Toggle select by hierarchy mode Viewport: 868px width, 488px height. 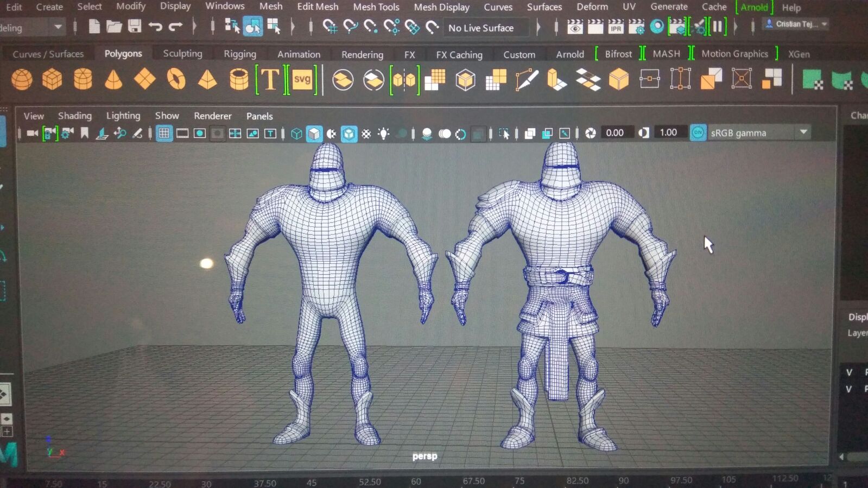[232, 26]
